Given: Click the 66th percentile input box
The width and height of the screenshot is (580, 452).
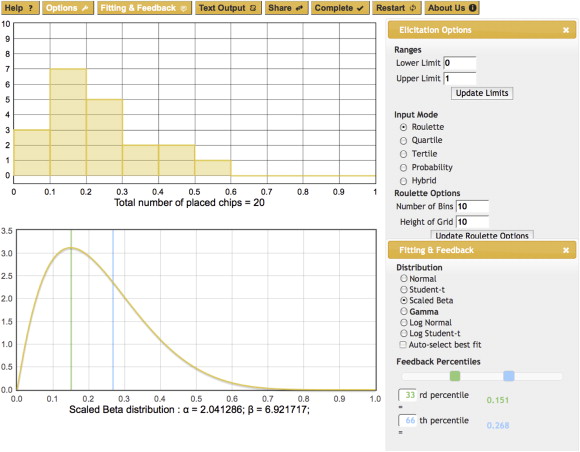Looking at the screenshot, I should [x=407, y=420].
